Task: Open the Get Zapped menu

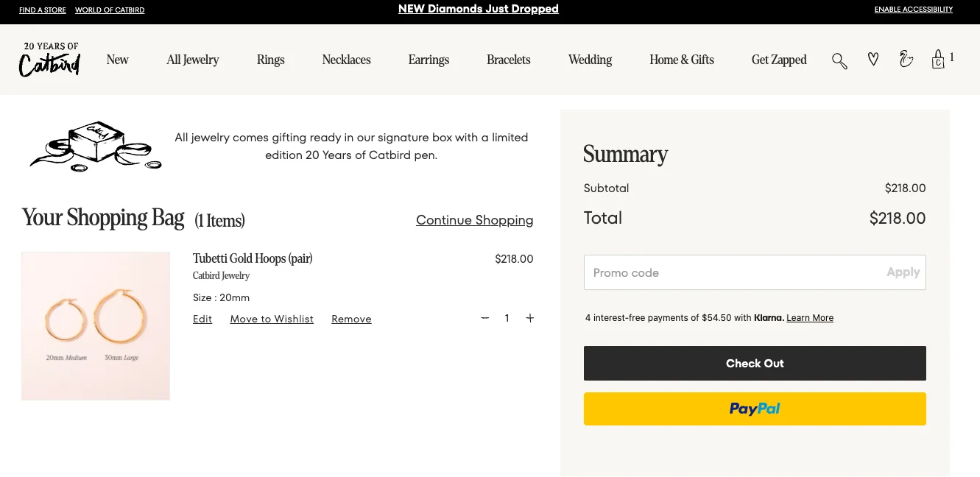Action: coord(779,60)
